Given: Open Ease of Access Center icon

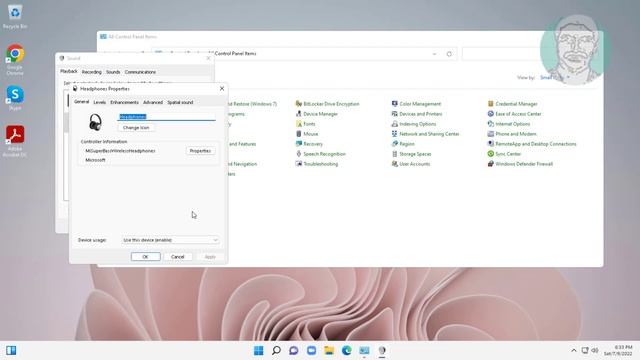Looking at the screenshot, I should 491,114.
